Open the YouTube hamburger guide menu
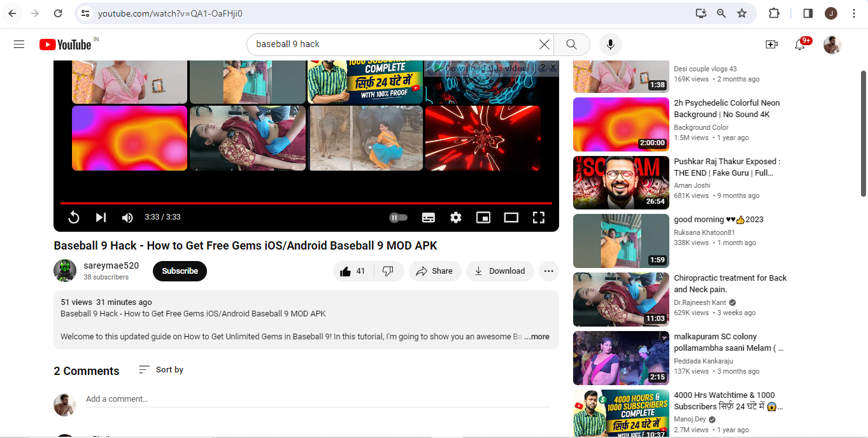 19,44
